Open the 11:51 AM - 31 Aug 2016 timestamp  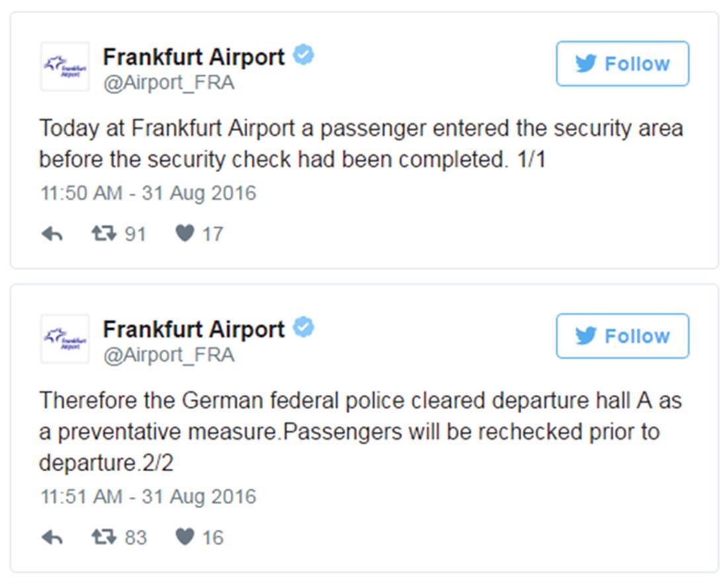[x=148, y=496]
